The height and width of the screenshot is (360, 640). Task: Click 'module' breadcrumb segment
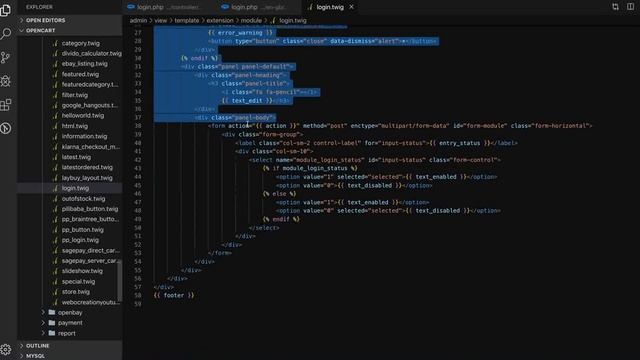(x=251, y=20)
